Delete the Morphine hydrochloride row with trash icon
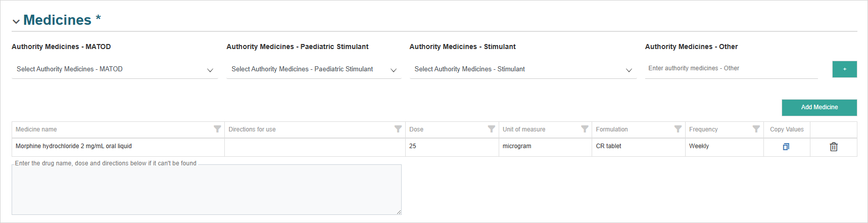Screen dimensions: 868x223 [834, 147]
